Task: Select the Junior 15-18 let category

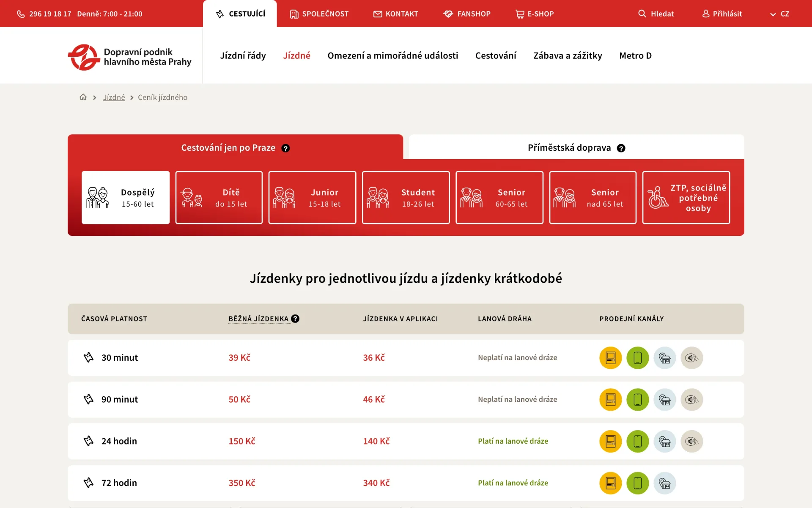Action: [312, 198]
